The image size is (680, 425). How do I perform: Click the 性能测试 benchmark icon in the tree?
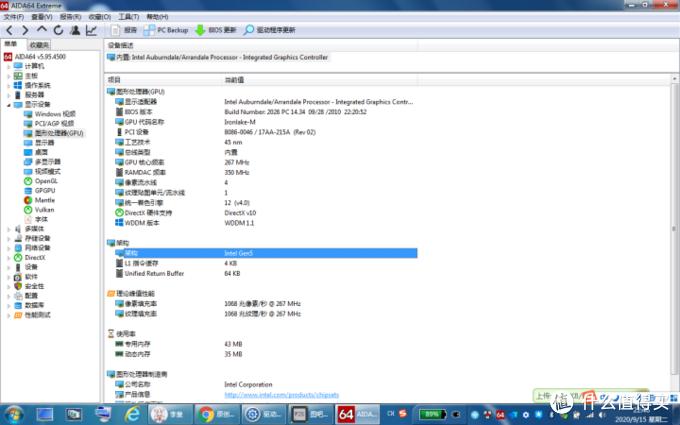coord(18,315)
